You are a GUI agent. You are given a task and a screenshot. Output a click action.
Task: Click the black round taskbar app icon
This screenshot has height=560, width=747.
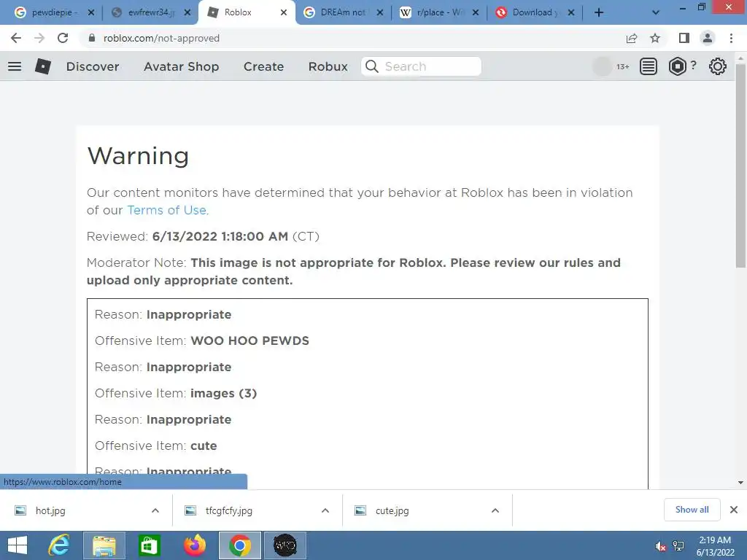[285, 545]
